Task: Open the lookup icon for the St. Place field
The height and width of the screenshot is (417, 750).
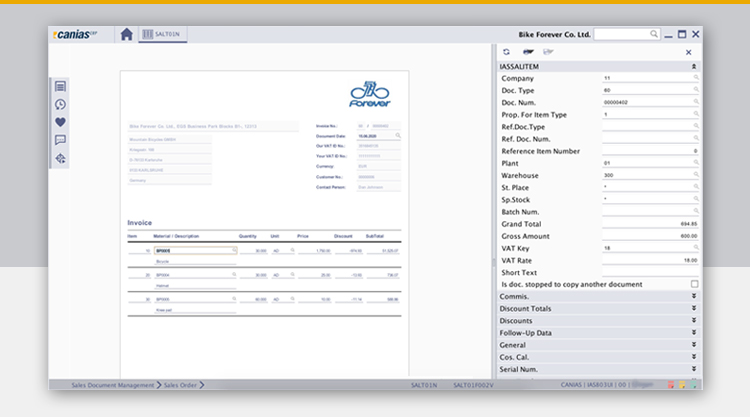Action: [x=696, y=187]
